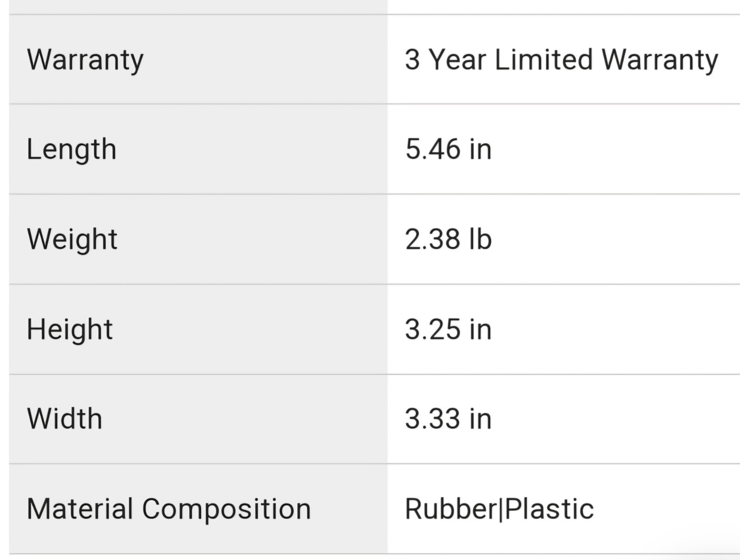Click the final 'Warranty' word in the value column
740x560 pixels.
(660, 60)
